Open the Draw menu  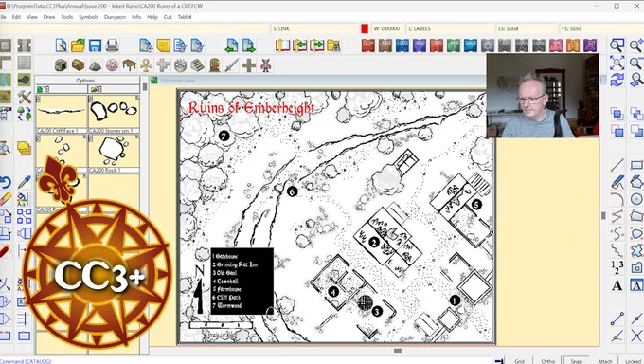(x=49, y=17)
